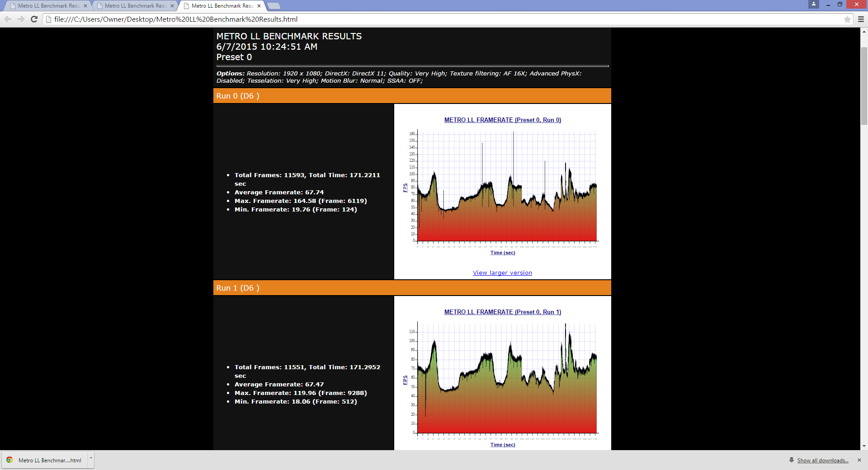
Task: Click the browser back arrow
Action: tap(8, 19)
